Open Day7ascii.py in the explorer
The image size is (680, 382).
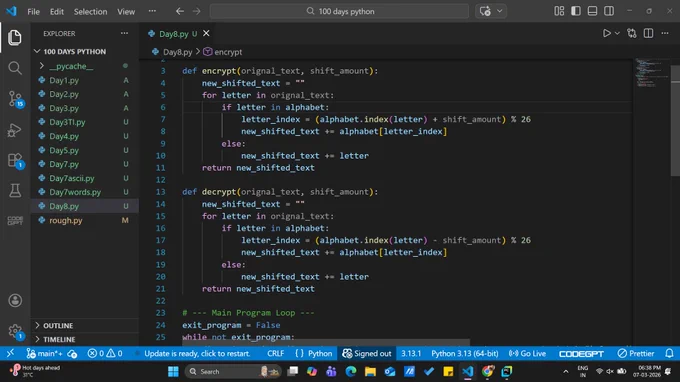[x=72, y=178]
